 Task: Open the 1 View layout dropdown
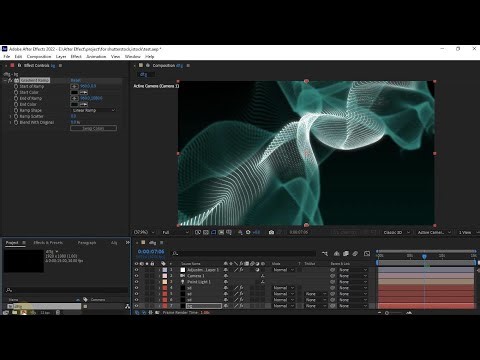click(x=468, y=232)
